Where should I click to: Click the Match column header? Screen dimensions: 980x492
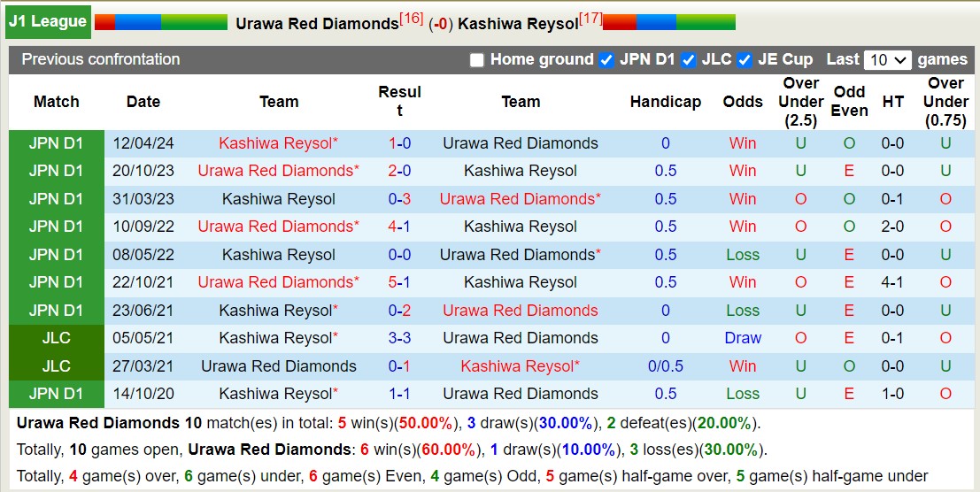[57, 102]
